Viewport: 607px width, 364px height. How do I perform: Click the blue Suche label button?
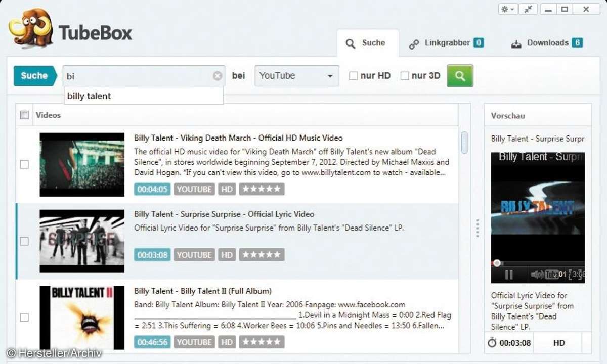coord(35,76)
